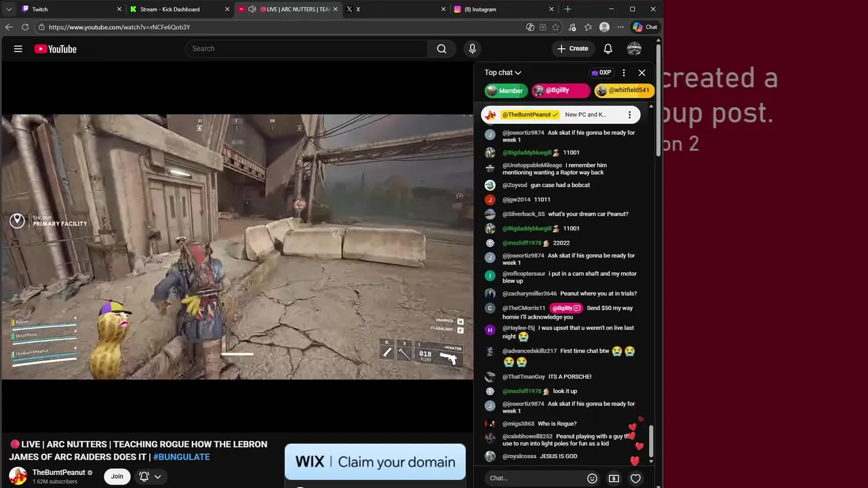This screenshot has width=868, height=488.
Task: Click the page vertical scrollbar
Action: [658, 99]
